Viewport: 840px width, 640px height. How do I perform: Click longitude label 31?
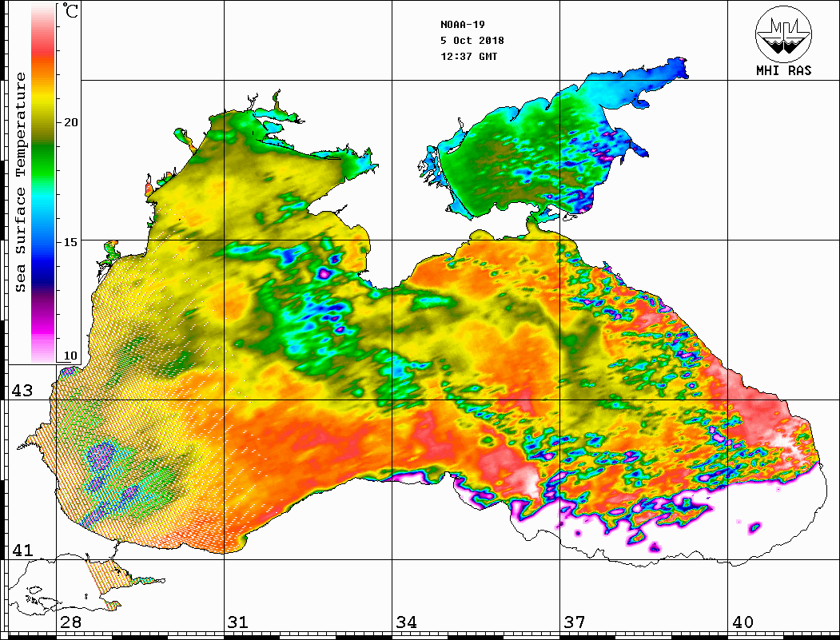[x=238, y=622]
